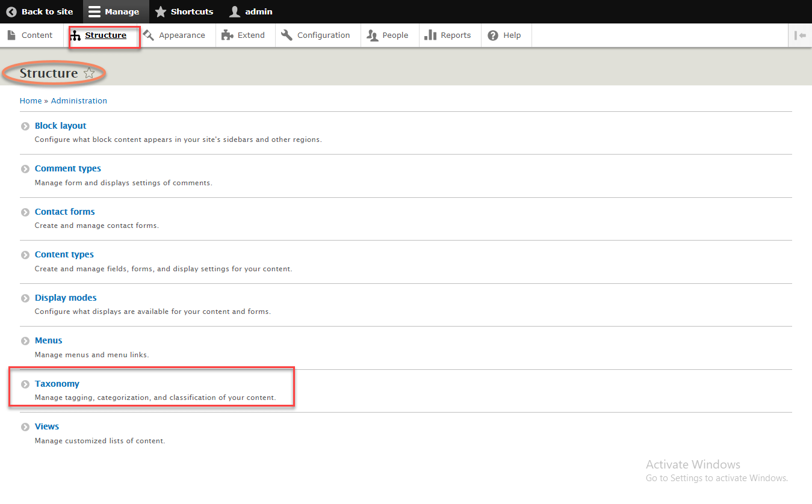Click the Appearance paintbrush icon
Viewport: 812px width, 504px height.
coord(149,35)
